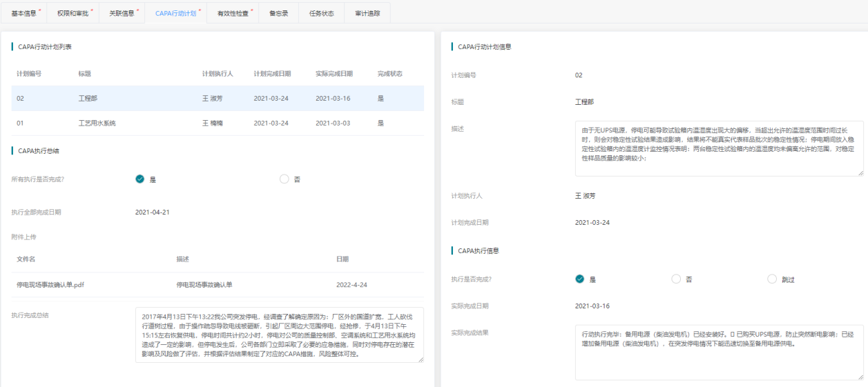Click actual completion date 2021-03-03
Image resolution: width=868 pixels, height=387 pixels.
point(333,123)
